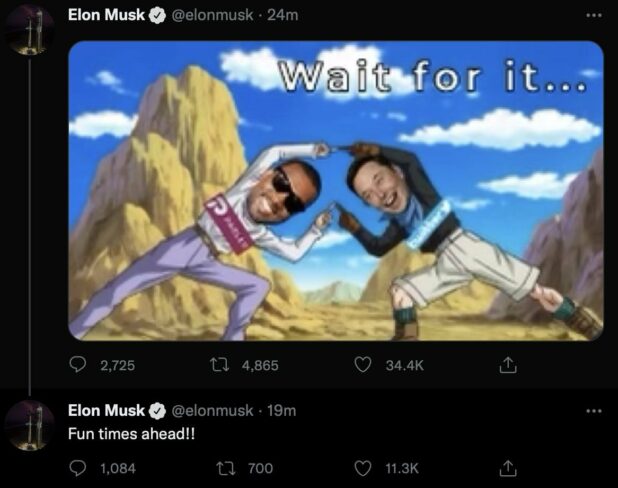Open the 'Wait for it...' meme image

pos(336,190)
